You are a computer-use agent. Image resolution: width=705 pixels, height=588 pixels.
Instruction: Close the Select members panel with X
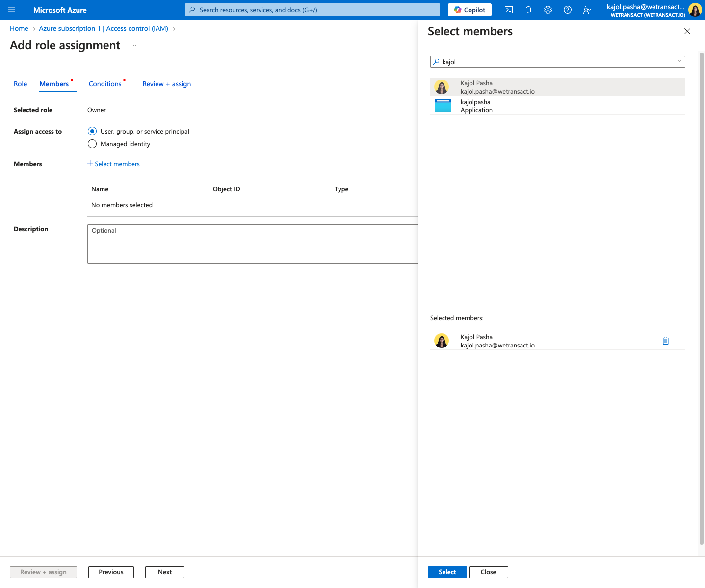(x=687, y=31)
